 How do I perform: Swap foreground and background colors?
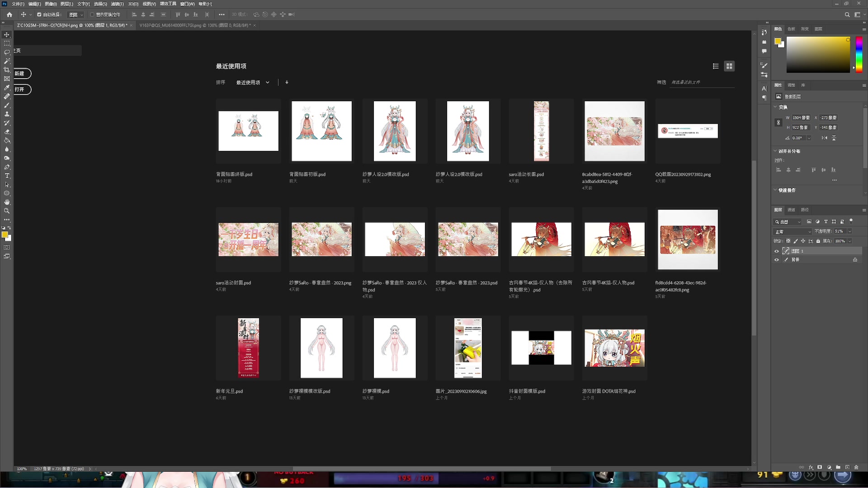point(9,228)
